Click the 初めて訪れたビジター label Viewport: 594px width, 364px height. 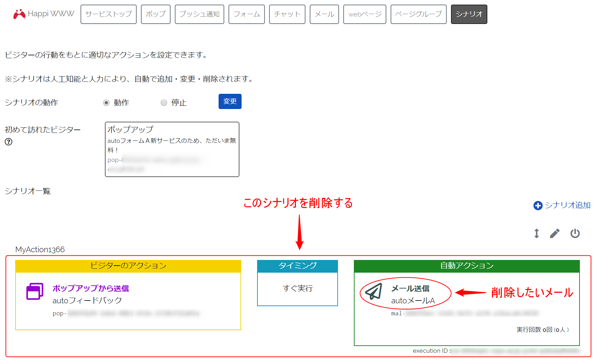(x=43, y=130)
